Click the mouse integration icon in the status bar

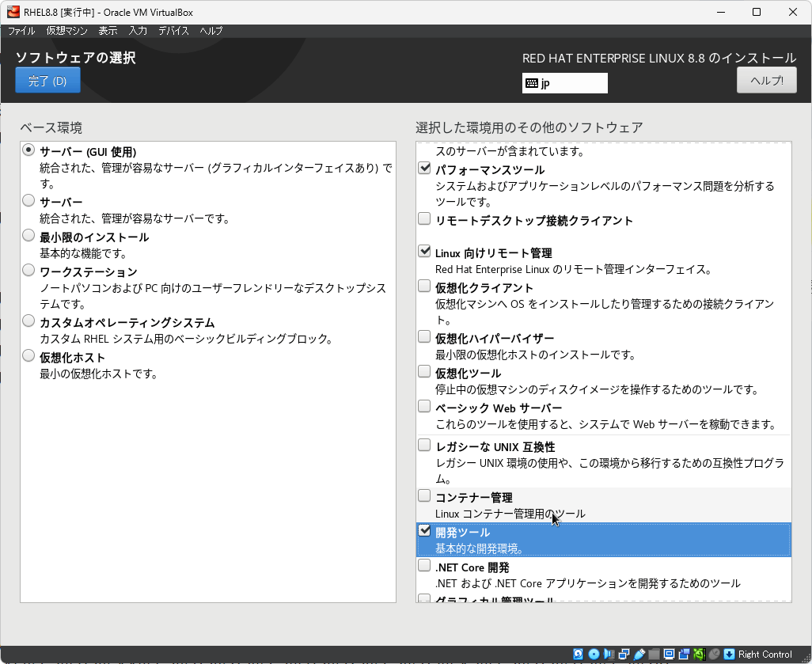tap(714, 655)
